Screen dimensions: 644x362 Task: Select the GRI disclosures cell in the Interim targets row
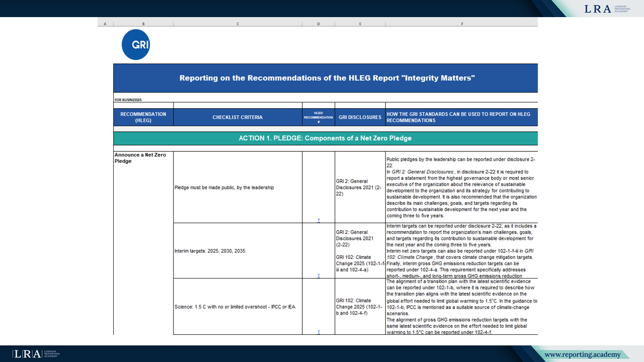pyautogui.click(x=360, y=250)
